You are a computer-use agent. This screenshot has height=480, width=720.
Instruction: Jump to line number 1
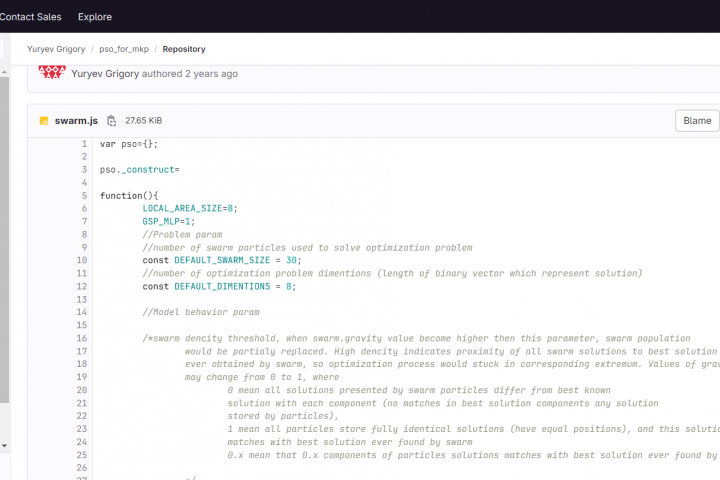click(84, 144)
